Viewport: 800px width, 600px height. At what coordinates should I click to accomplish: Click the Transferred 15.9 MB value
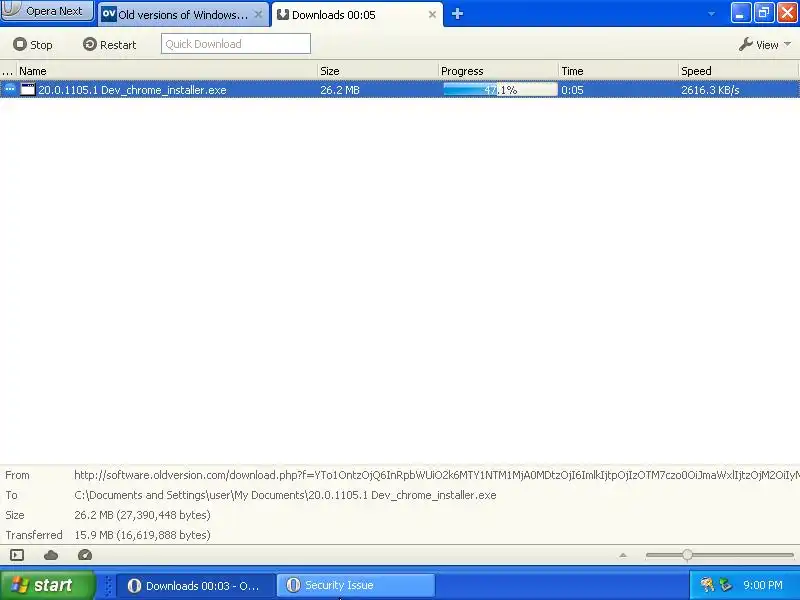[x=142, y=535]
